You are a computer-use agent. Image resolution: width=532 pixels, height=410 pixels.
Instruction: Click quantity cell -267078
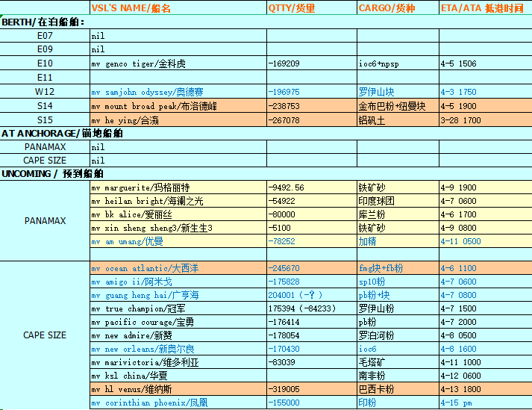click(x=312, y=120)
